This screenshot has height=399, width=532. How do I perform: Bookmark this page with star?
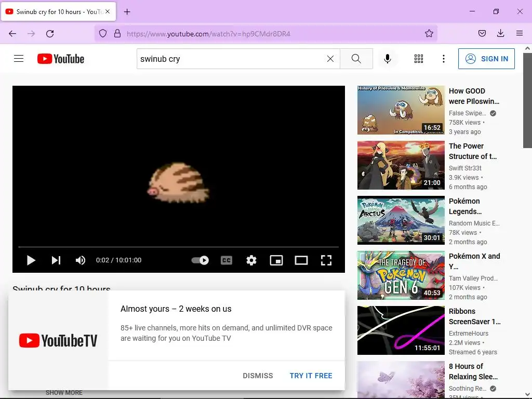[429, 33]
